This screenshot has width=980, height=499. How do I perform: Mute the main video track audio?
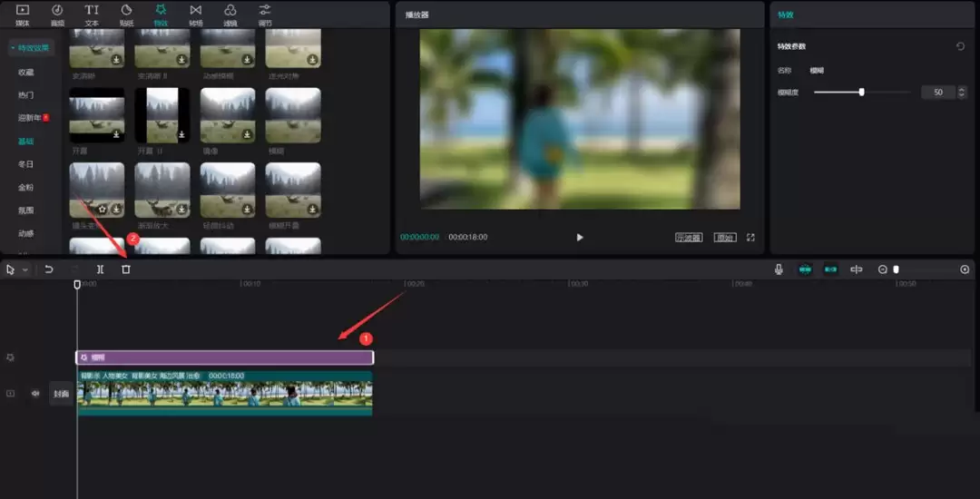pyautogui.click(x=35, y=394)
